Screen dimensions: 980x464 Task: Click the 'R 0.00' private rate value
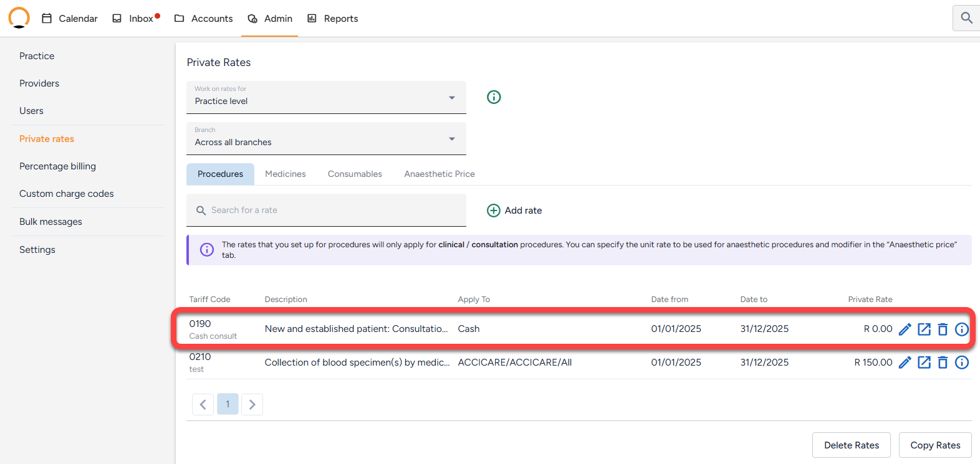point(878,329)
